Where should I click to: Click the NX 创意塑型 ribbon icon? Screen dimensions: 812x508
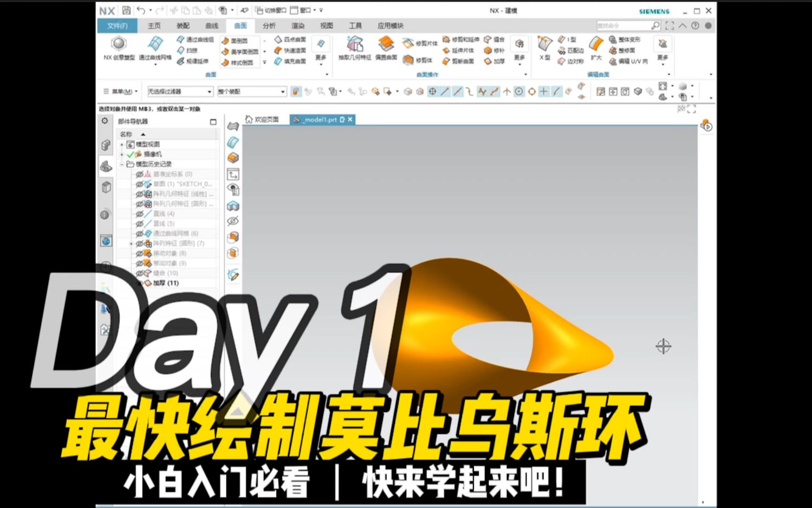click(117, 49)
